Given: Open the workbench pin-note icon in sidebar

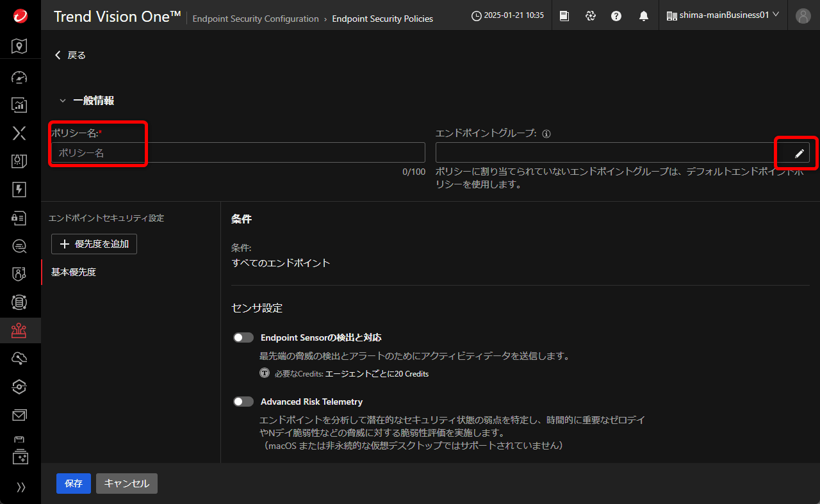Looking at the screenshot, I should pos(20,161).
